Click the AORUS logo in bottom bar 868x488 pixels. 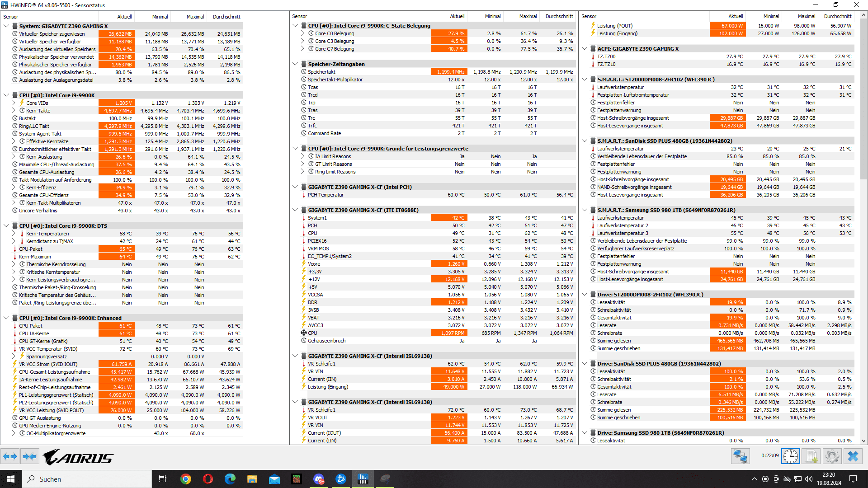[78, 457]
